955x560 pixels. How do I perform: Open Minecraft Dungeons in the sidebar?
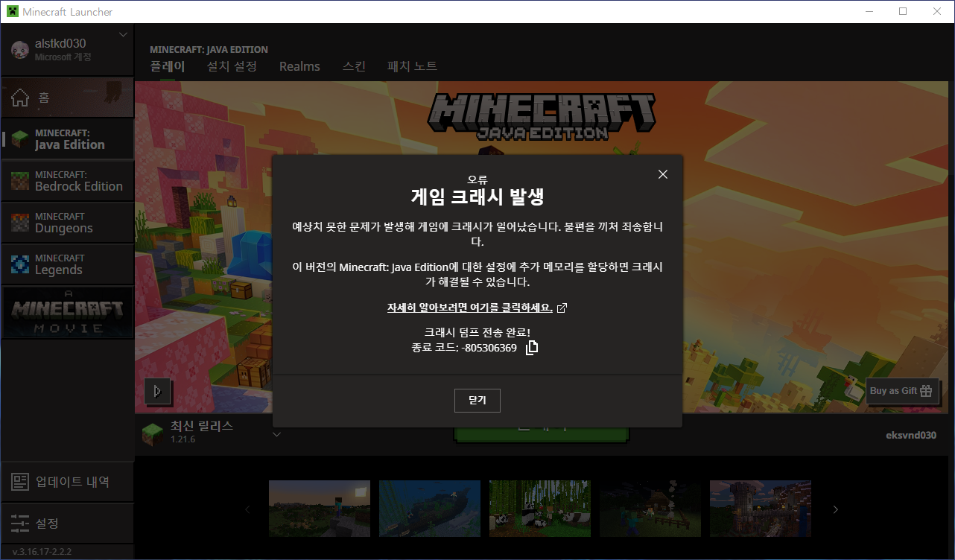(x=67, y=222)
